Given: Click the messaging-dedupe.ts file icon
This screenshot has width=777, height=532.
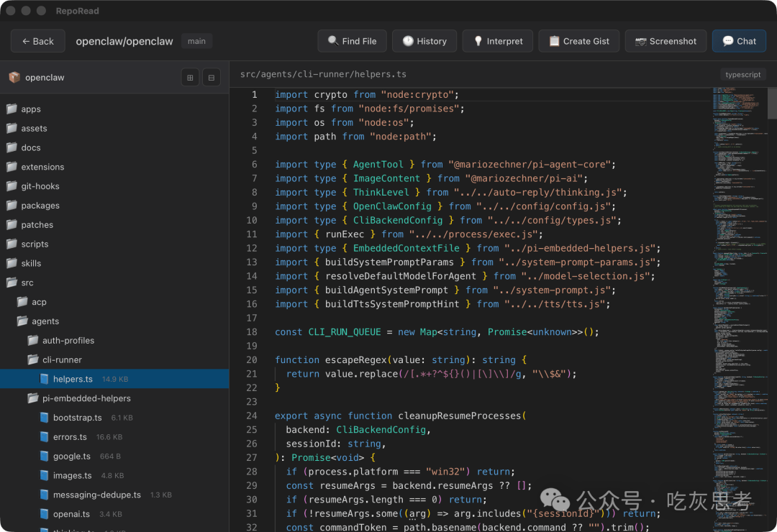Looking at the screenshot, I should tap(44, 495).
